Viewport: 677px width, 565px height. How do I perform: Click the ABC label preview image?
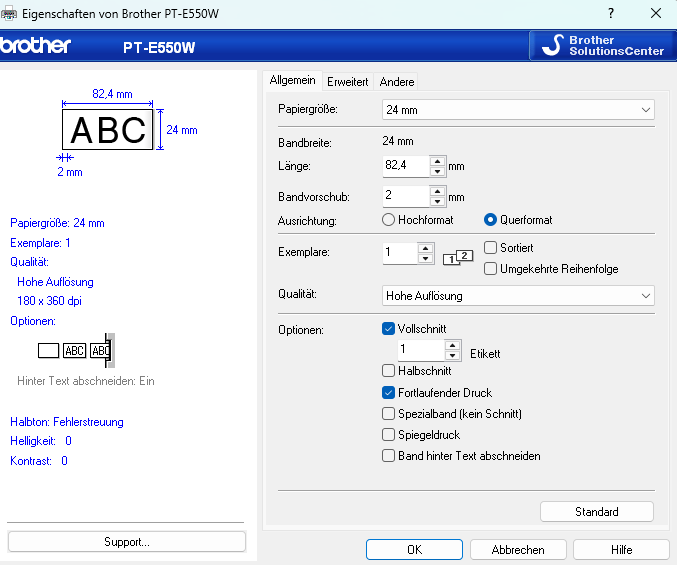109,130
